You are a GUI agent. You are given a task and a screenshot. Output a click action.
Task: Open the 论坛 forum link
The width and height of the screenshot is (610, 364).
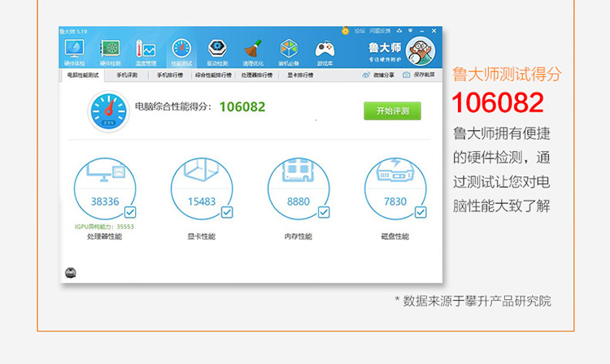tap(359, 31)
